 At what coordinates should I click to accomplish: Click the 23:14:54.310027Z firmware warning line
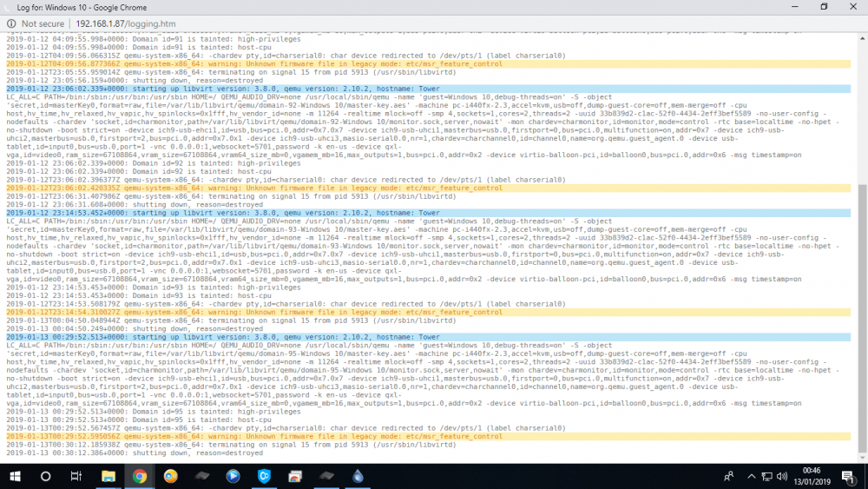tap(428, 312)
